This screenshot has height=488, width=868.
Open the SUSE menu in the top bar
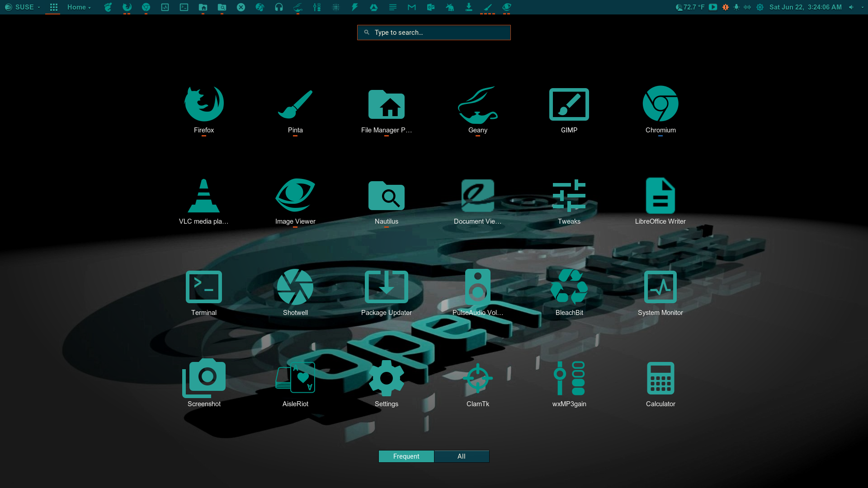click(x=23, y=7)
